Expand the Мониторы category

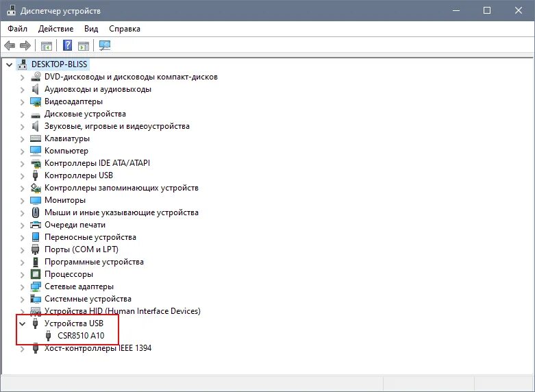(22, 200)
